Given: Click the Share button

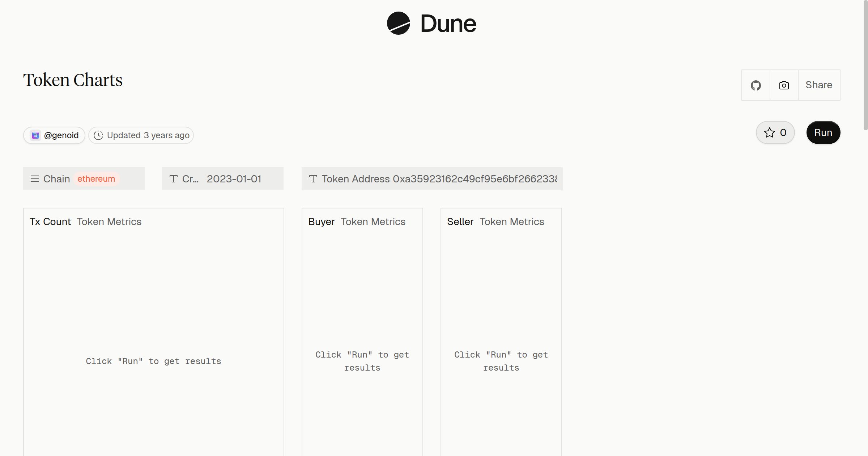Looking at the screenshot, I should tap(819, 85).
